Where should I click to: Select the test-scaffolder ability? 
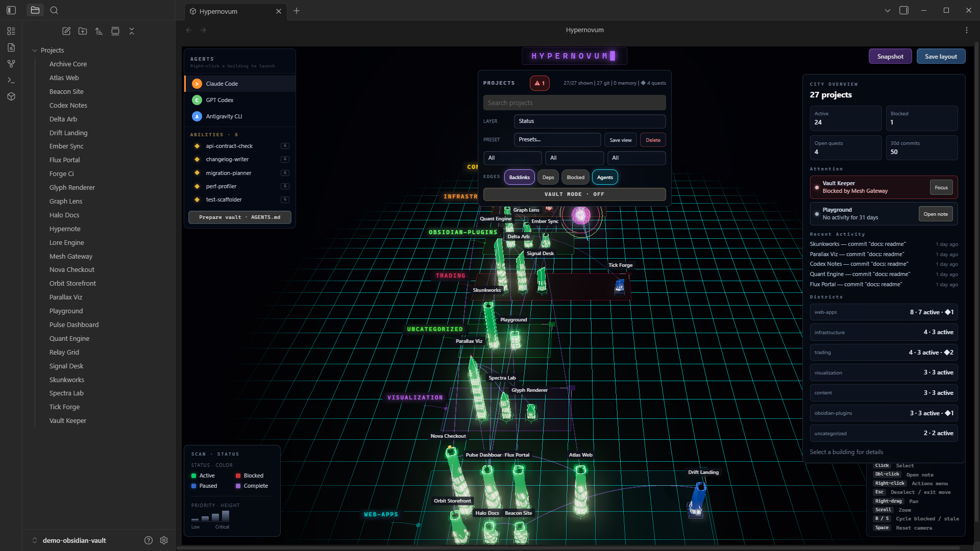240,199
